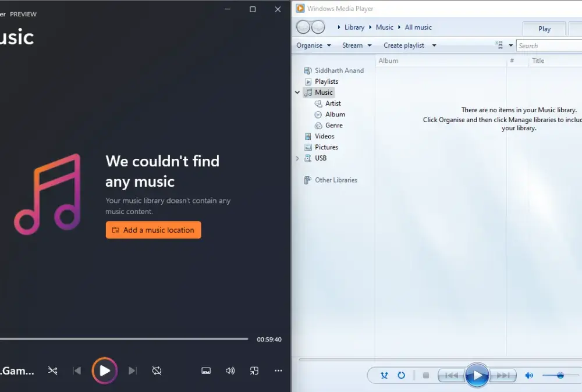Open the View options dropdown arrow

pyautogui.click(x=511, y=45)
